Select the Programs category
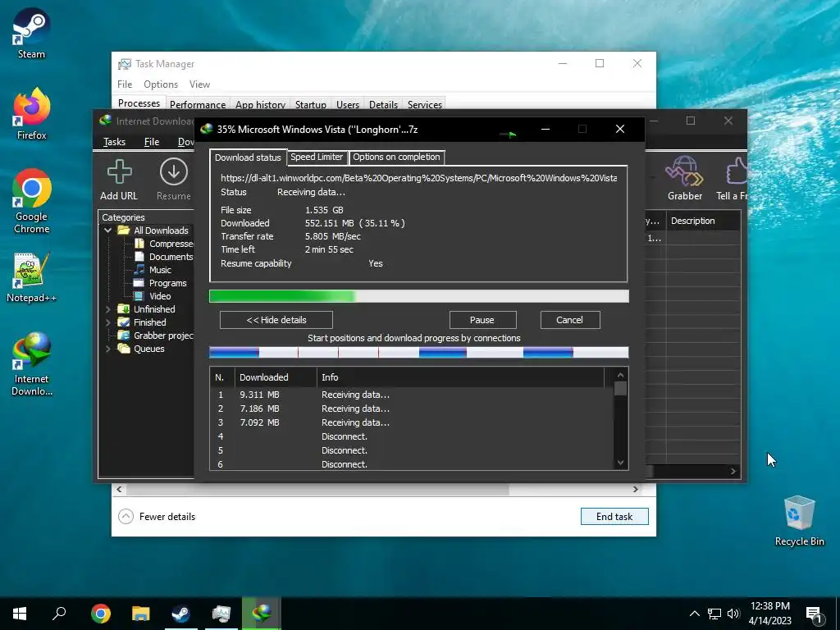The height and width of the screenshot is (630, 840). coord(160,283)
